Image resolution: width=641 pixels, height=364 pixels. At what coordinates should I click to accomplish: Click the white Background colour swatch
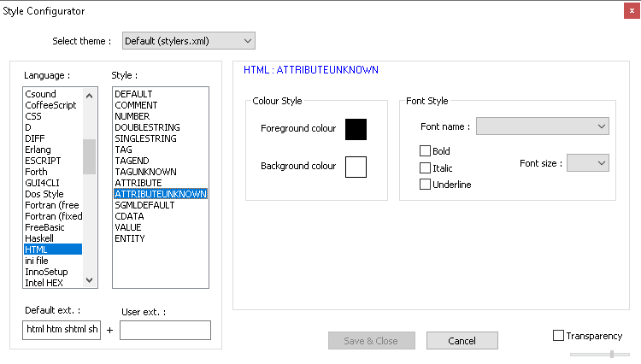click(x=356, y=166)
